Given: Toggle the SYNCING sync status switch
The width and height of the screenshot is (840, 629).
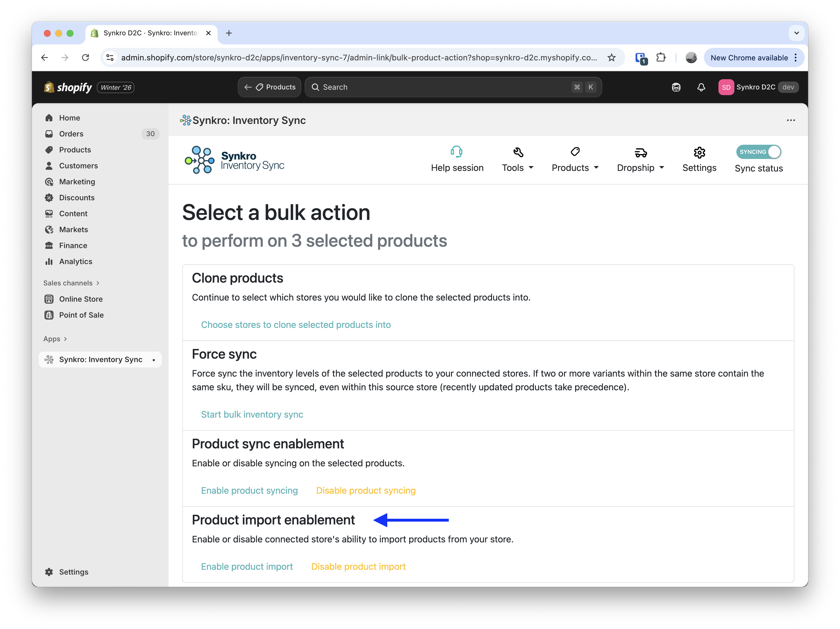Looking at the screenshot, I should coord(759,152).
